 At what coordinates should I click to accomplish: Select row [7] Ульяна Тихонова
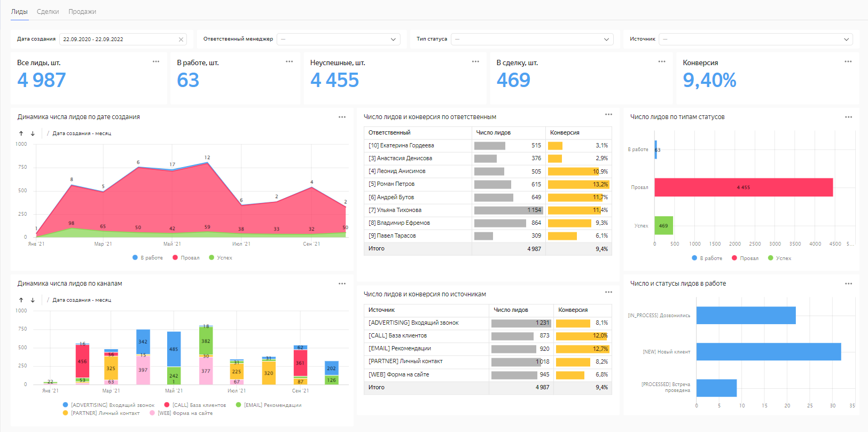[x=488, y=210]
